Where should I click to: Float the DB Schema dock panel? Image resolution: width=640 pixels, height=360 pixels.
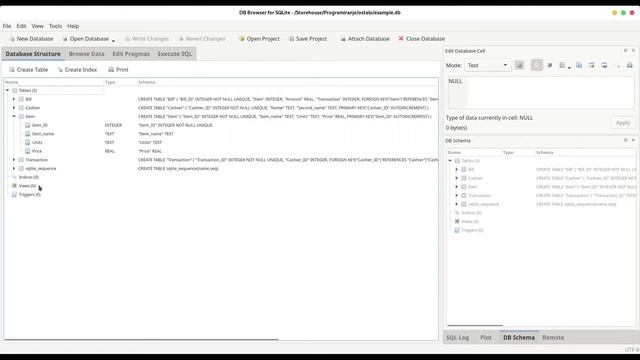click(x=625, y=140)
